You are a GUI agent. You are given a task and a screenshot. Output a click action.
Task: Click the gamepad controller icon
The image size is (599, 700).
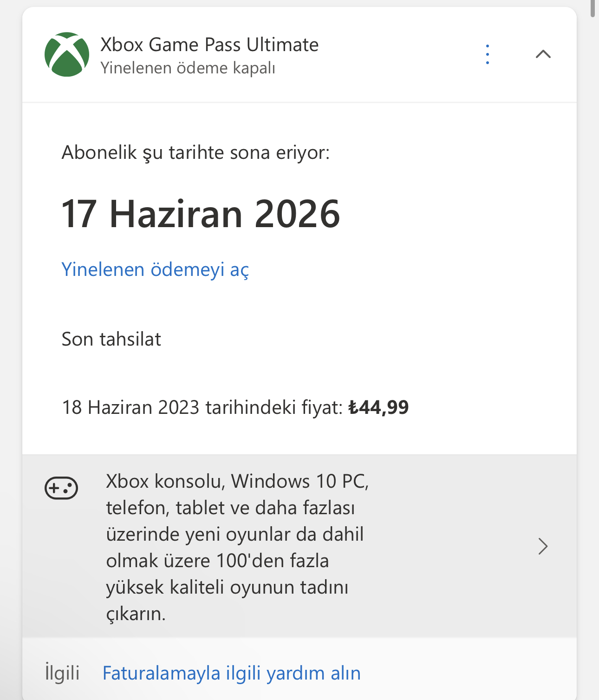[x=61, y=488]
